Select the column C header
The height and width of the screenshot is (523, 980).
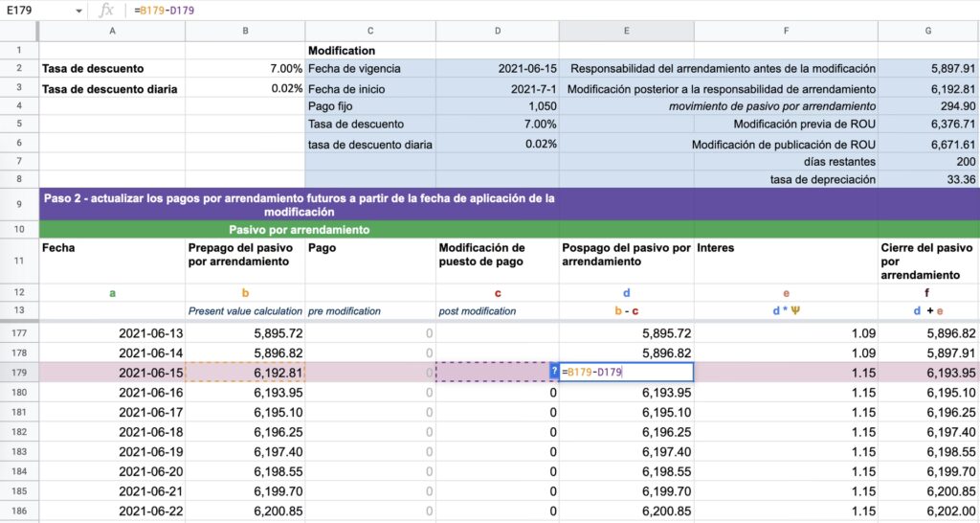point(370,31)
